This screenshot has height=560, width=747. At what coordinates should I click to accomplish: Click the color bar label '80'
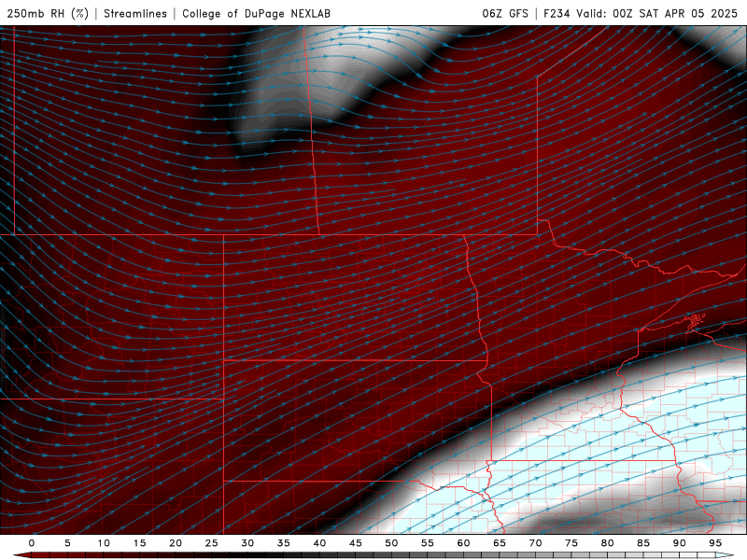coord(607,543)
